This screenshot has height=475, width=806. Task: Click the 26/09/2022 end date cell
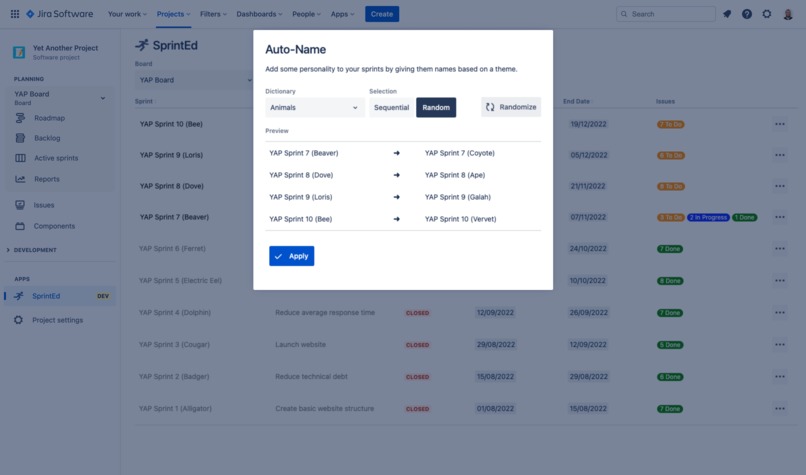(x=588, y=313)
